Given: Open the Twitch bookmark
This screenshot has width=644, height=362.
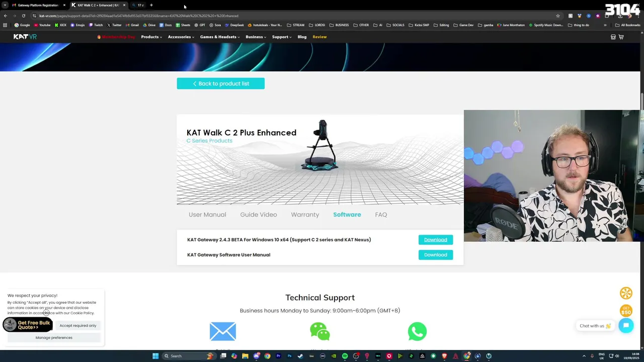Looking at the screenshot, I should pos(96,25).
